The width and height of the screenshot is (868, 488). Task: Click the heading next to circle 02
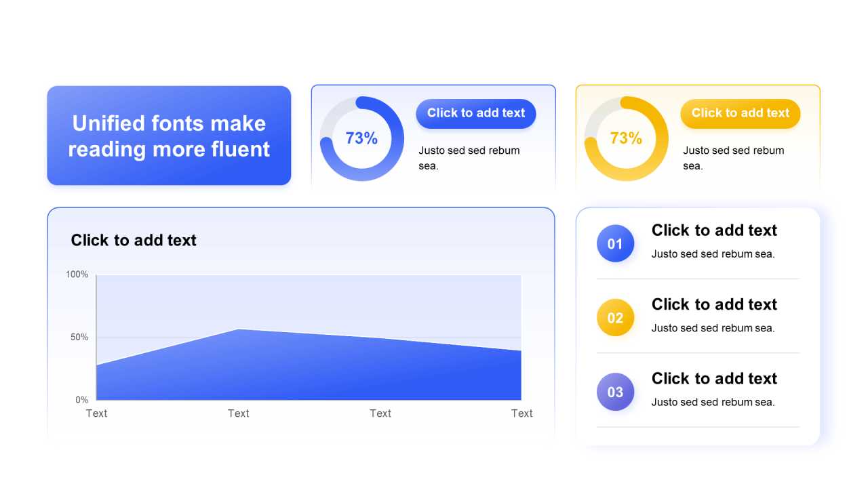pos(714,304)
